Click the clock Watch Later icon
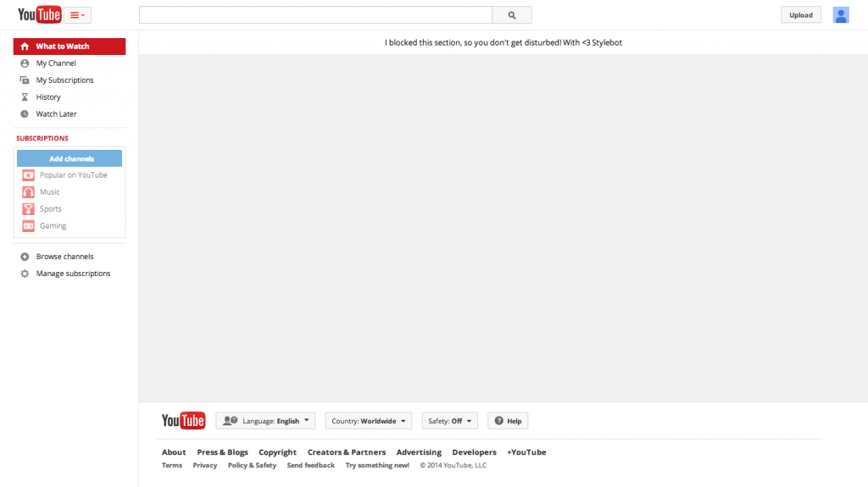 point(25,114)
